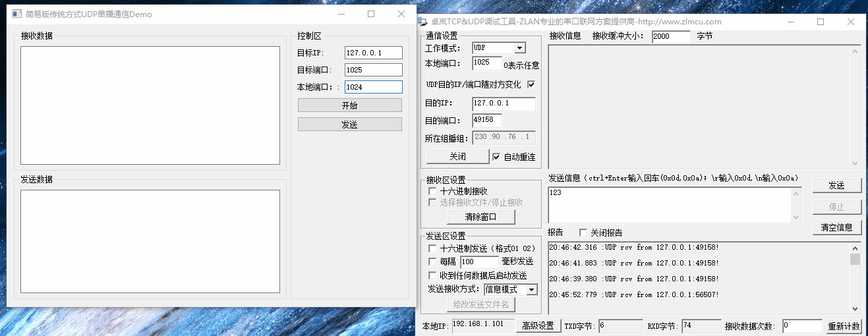Click the 接收缓冲大小 field with 2000
This screenshot has width=868, height=336.
671,37
